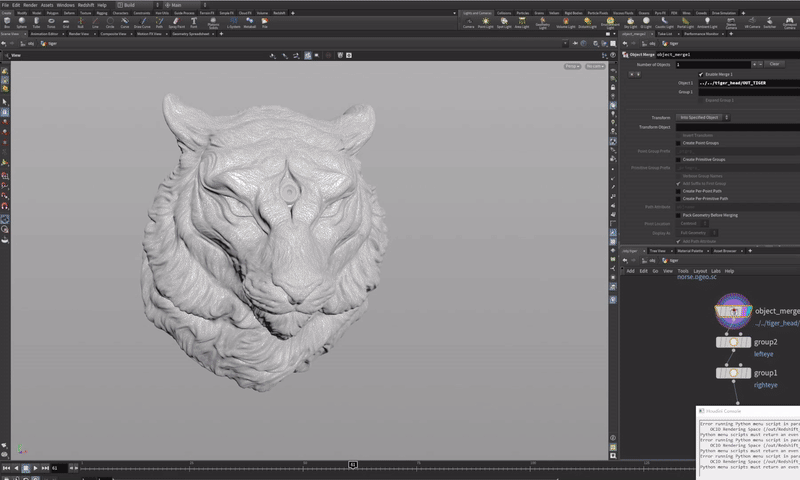The height and width of the screenshot is (480, 800).
Task: Select the Grid shelf tool
Action: [x=66, y=22]
